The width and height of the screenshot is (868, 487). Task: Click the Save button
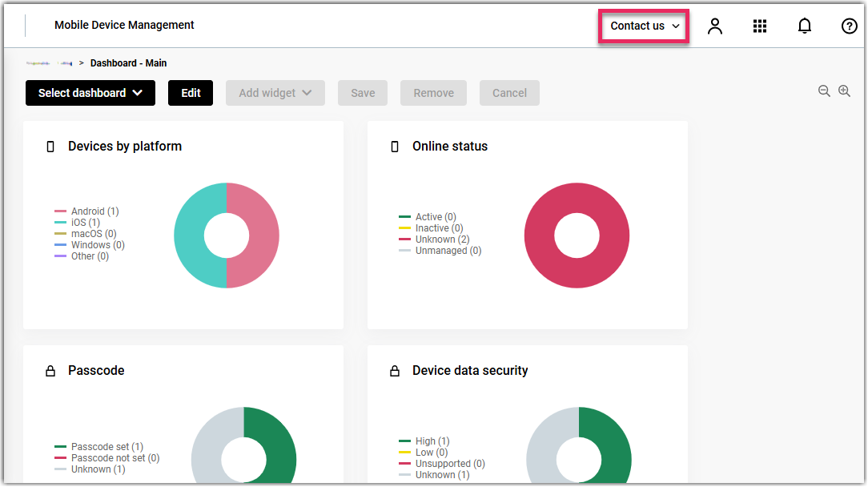[x=363, y=93]
